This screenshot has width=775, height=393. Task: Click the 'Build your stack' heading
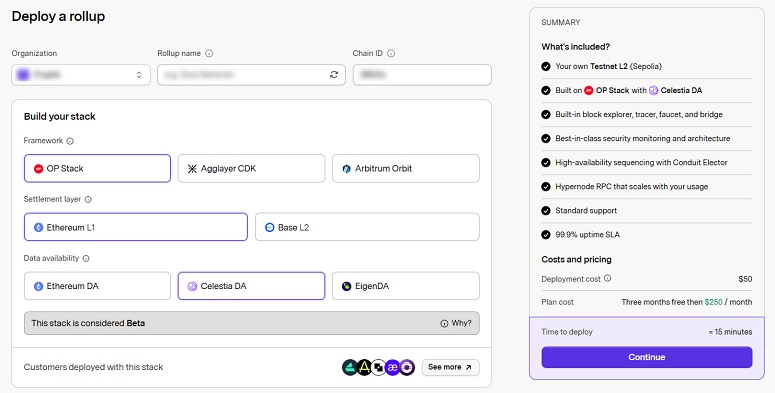tap(60, 117)
